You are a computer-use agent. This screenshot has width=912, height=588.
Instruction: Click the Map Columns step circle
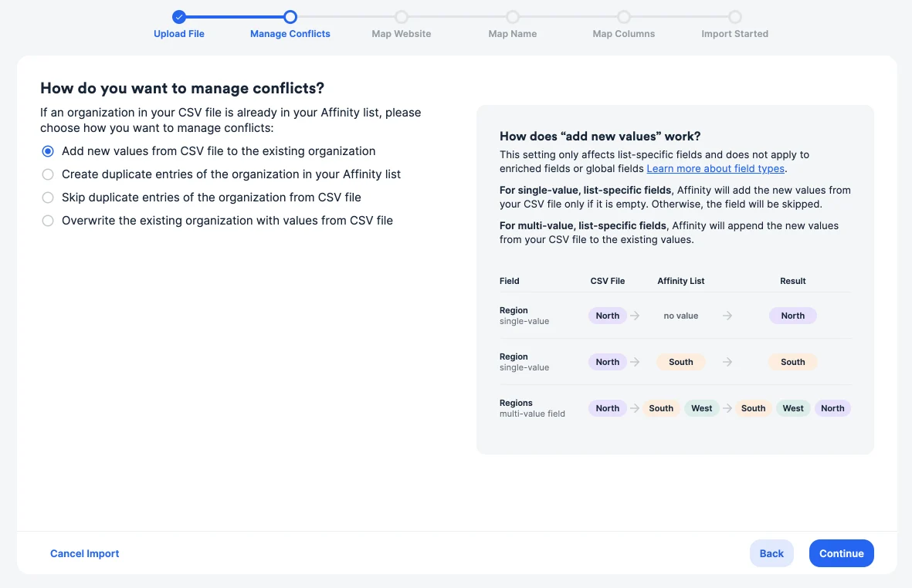click(x=623, y=17)
